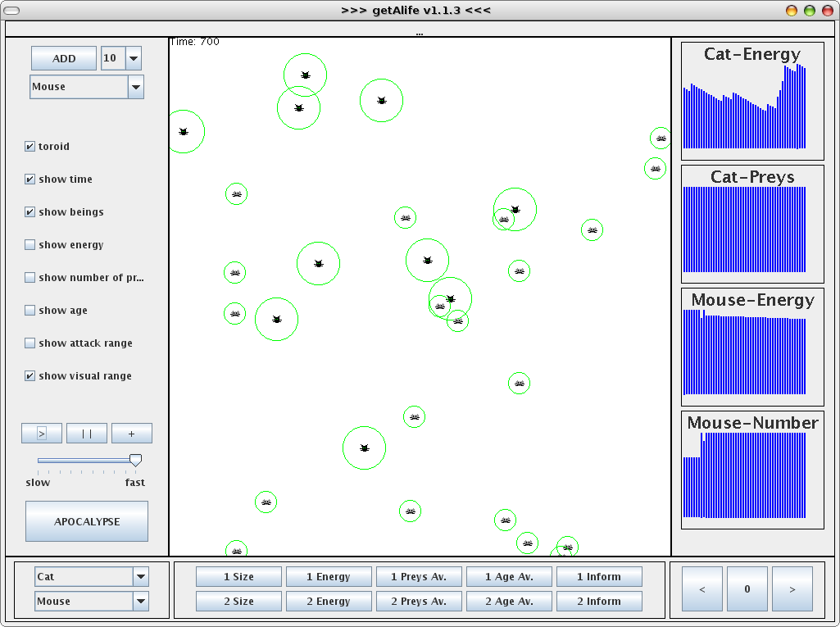Click the plus step button
Image resolution: width=840 pixels, height=627 pixels.
pos(132,433)
